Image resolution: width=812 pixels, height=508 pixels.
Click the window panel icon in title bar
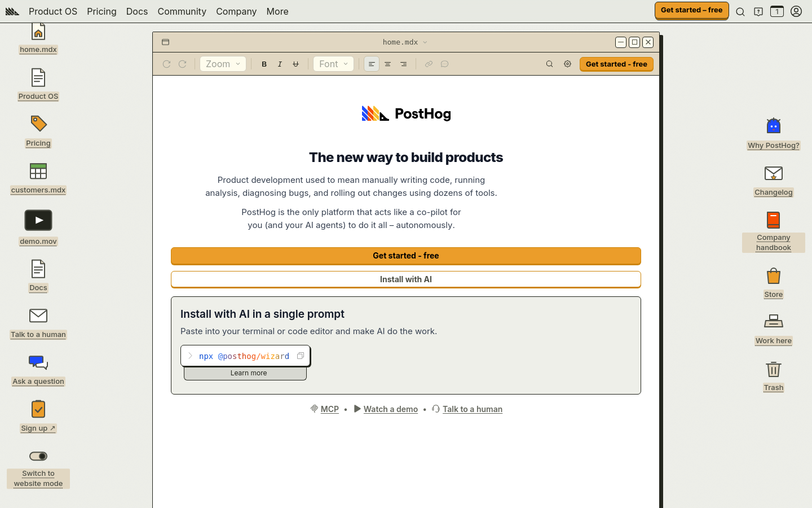tap(165, 42)
